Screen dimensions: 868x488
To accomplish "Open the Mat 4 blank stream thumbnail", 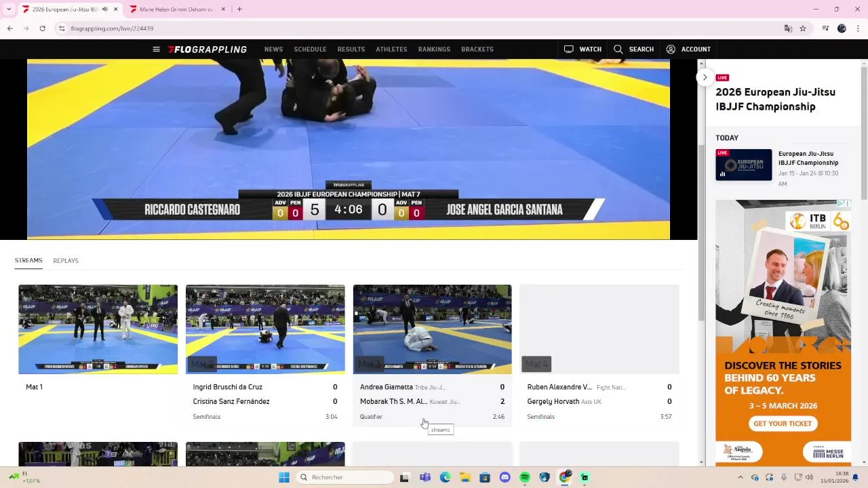I will tap(599, 329).
